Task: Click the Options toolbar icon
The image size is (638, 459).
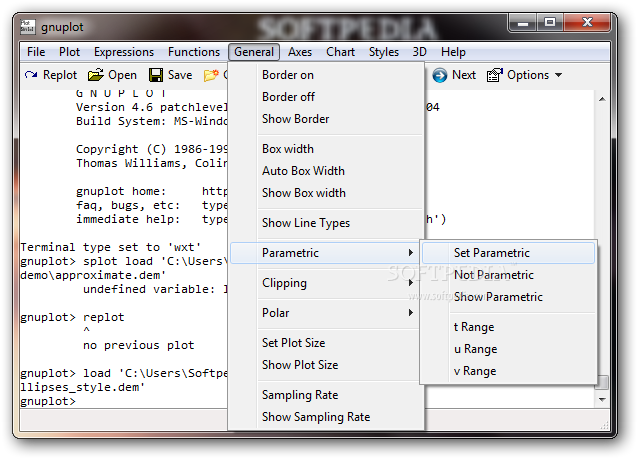Action: (495, 75)
